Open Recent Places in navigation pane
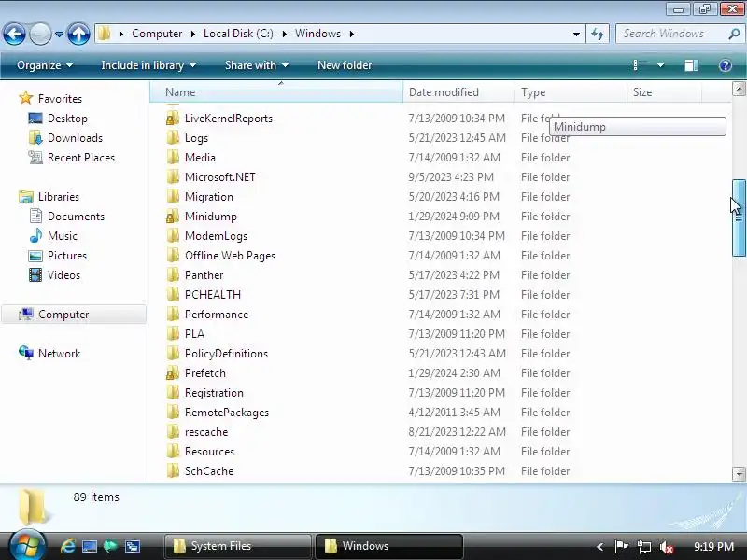This screenshot has width=747, height=560. pos(81,158)
